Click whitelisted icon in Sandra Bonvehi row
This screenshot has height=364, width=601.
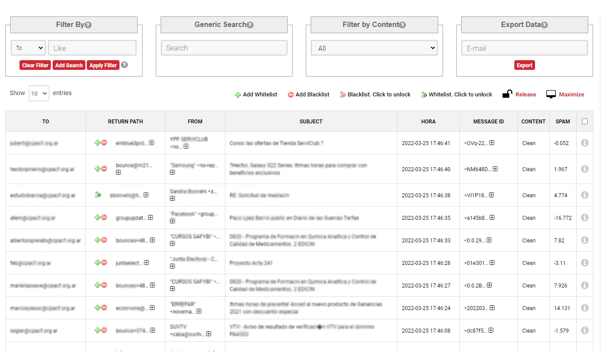click(x=98, y=195)
